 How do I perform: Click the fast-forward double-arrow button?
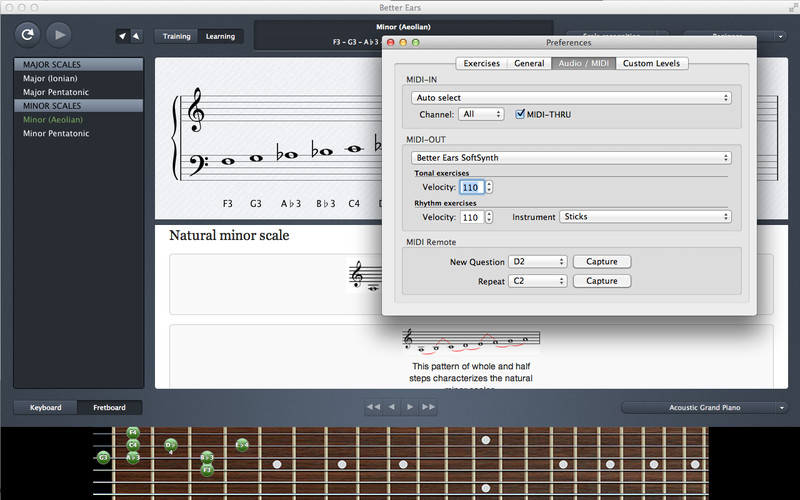point(429,407)
